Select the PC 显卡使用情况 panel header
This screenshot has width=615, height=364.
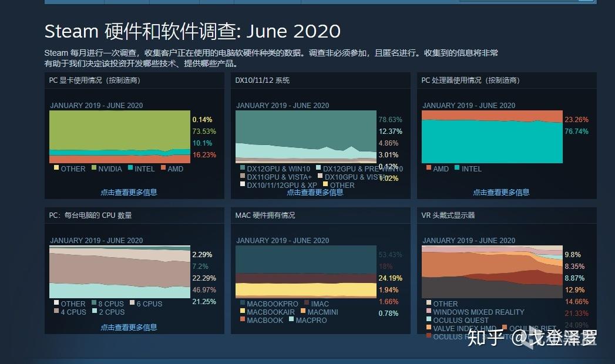[95, 80]
